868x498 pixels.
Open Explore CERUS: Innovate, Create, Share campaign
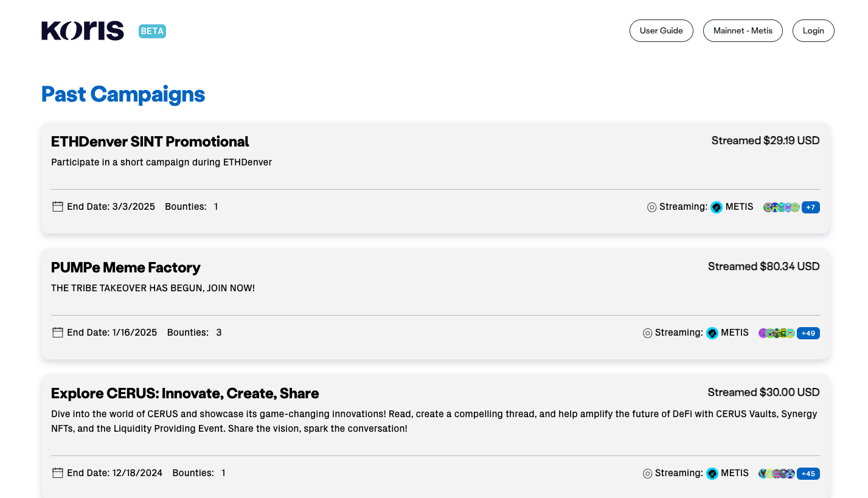185,393
